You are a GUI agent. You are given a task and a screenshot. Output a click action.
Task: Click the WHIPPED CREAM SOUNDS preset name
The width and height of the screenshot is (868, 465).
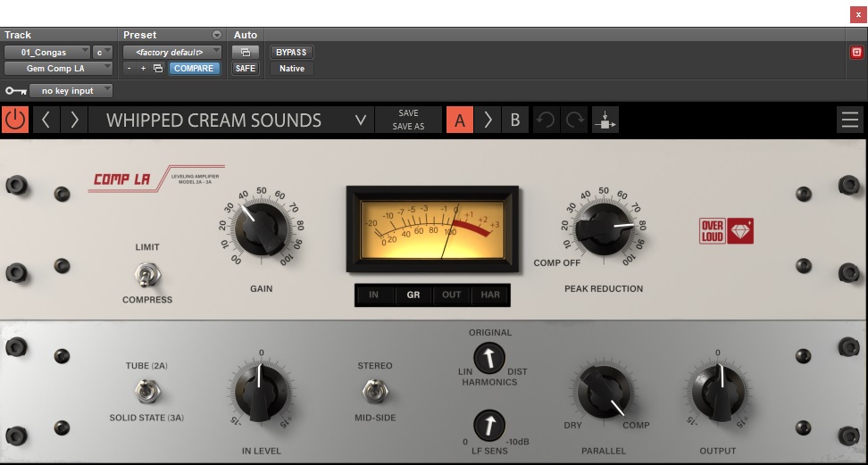coord(213,120)
